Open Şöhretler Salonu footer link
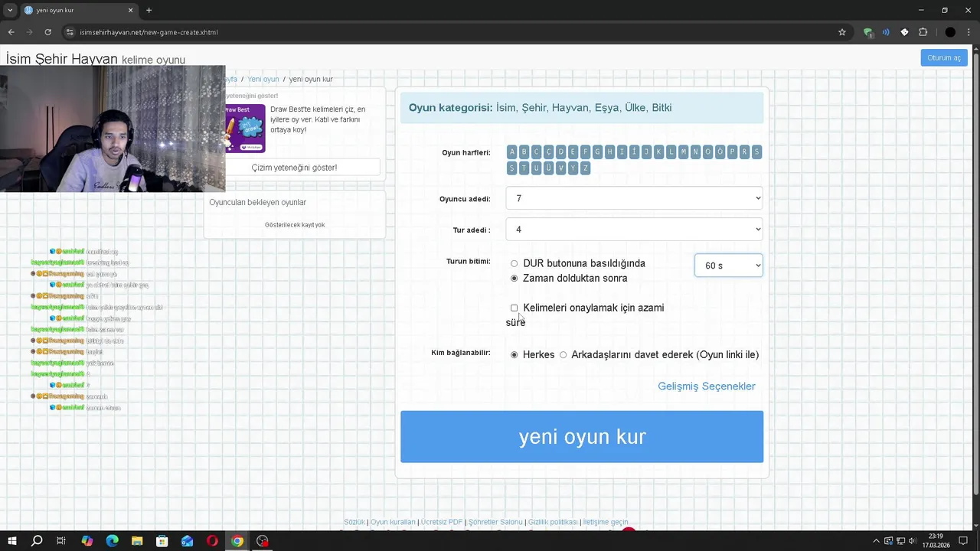This screenshot has width=980, height=551. (495, 522)
